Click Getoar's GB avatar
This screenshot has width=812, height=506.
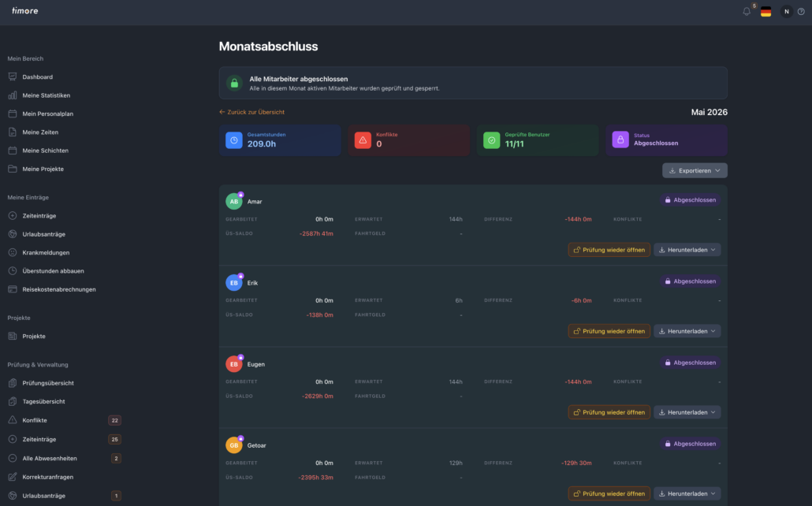[234, 445]
